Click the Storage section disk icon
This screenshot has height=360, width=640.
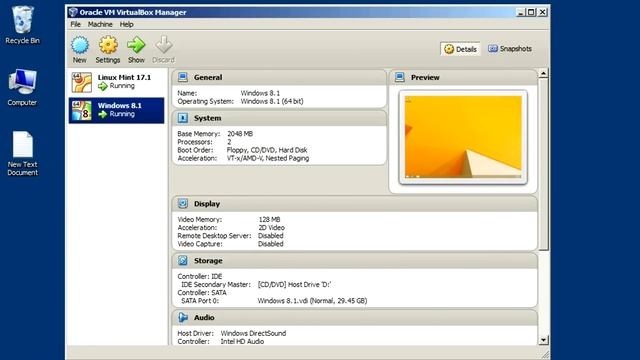[183, 260]
